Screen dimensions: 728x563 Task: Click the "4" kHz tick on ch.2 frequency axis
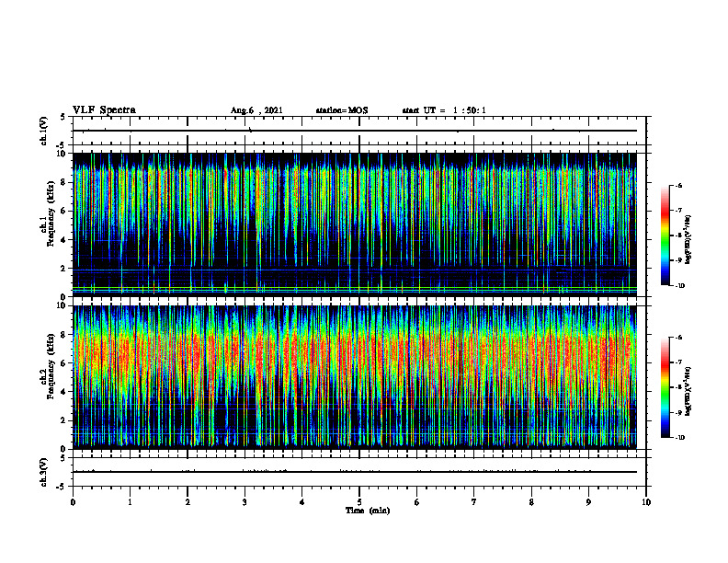[x=64, y=392]
